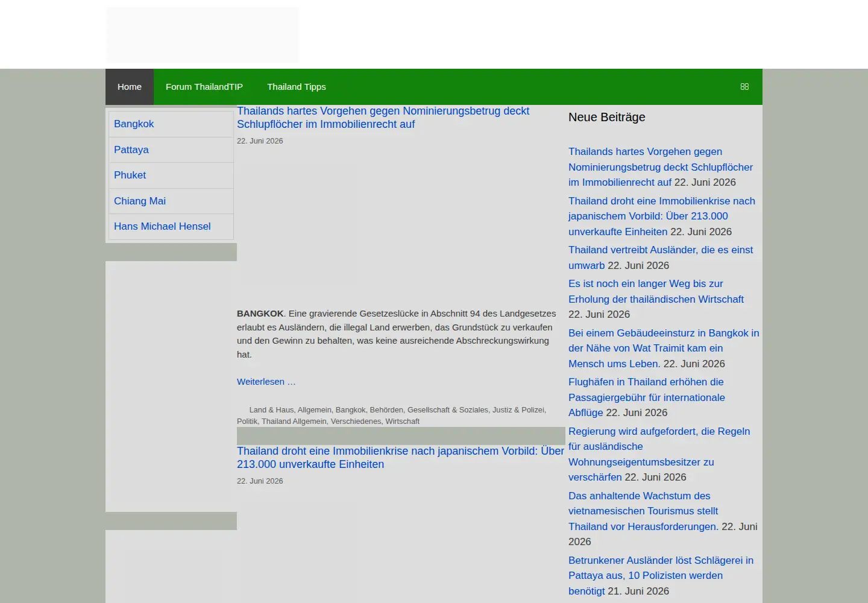Open Gebäudeeinsturz near Wat Traimit post
The image size is (868, 603).
tap(663, 348)
